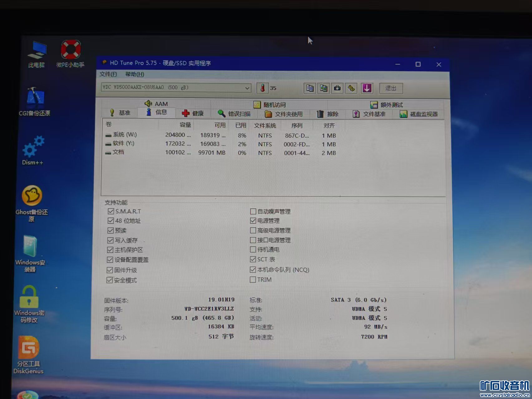This screenshot has width=532, height=399.
Task: Open the 此电脑 desktop icon
Action: click(37, 54)
